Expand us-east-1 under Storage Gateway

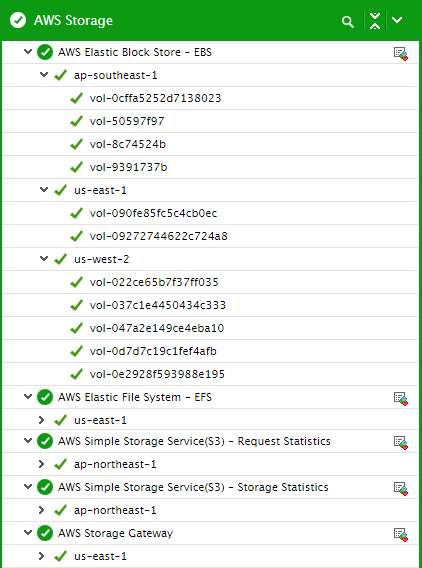[41, 556]
